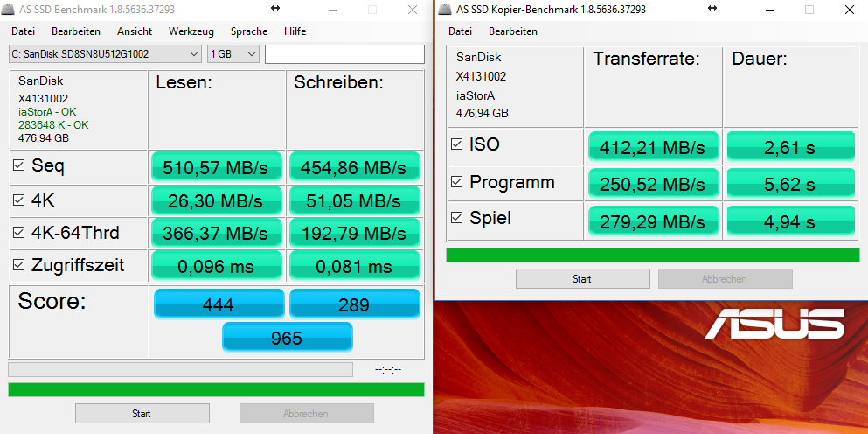Click the green progress bar under the Score section
This screenshot has height=434, width=868.
(x=216, y=389)
